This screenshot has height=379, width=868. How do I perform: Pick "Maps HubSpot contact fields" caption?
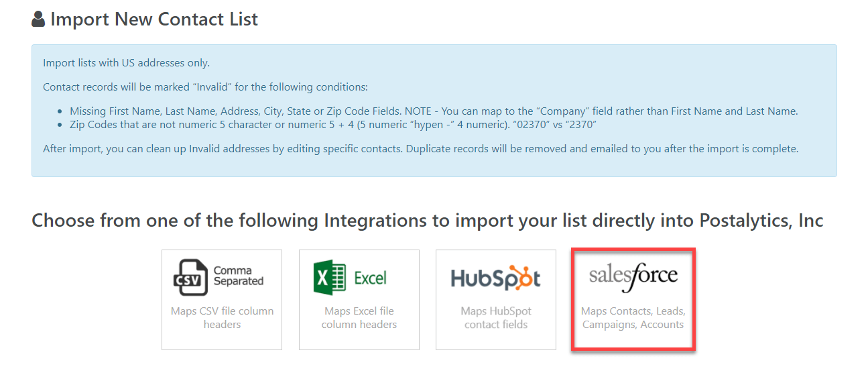[x=496, y=318]
